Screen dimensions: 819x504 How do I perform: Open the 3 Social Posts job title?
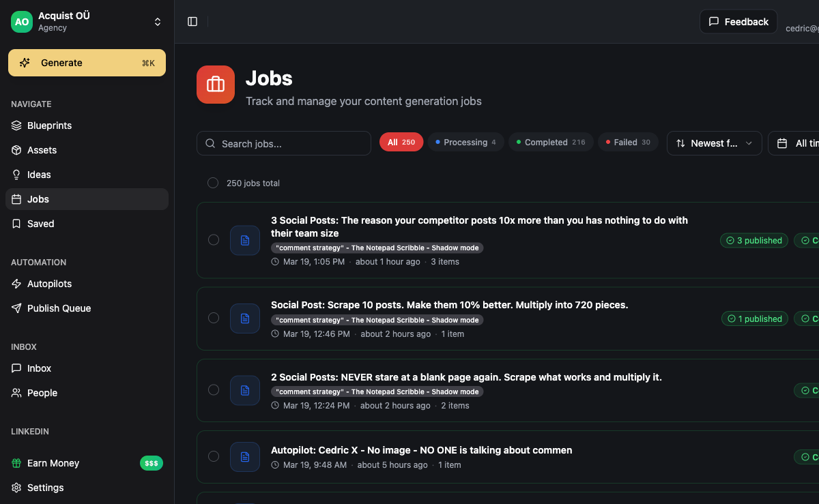[479, 226]
